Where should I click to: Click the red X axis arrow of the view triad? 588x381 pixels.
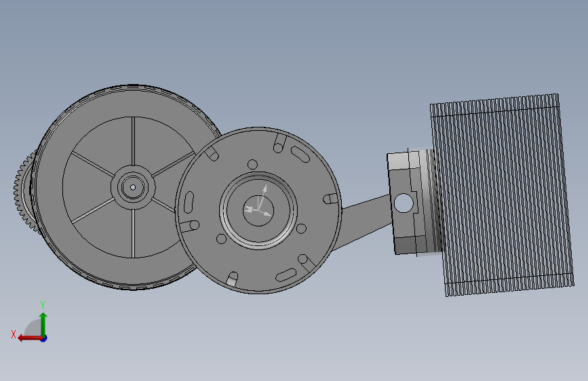[x=30, y=338]
